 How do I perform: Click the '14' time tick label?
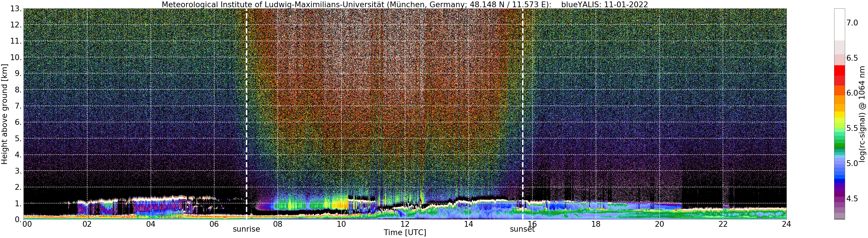[469, 224]
